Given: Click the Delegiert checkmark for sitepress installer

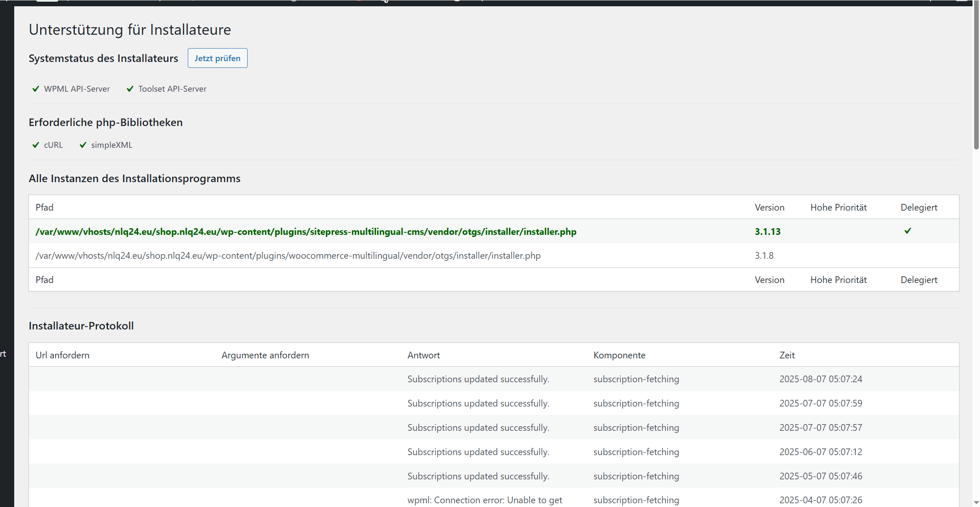Looking at the screenshot, I should pyautogui.click(x=908, y=231).
